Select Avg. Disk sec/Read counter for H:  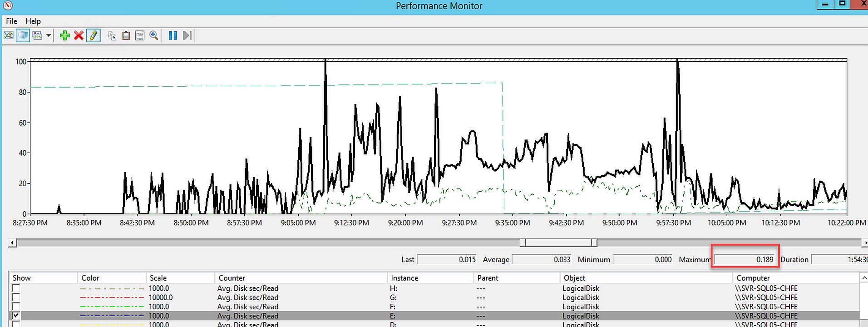248,288
